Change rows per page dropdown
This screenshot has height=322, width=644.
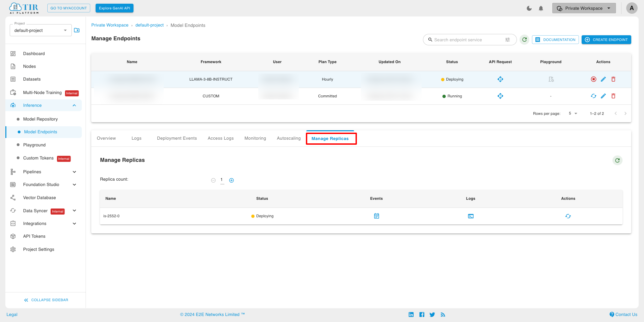[x=573, y=113]
